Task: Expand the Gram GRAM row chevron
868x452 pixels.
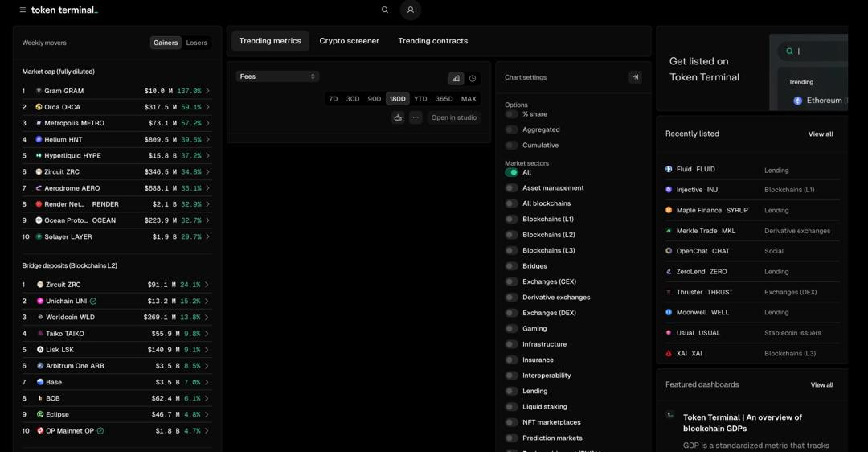Action: pos(207,91)
